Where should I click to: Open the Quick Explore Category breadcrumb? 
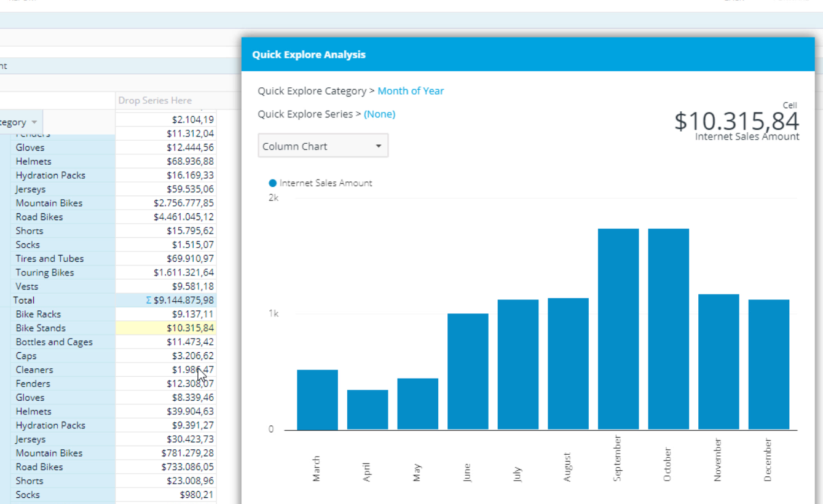click(313, 90)
